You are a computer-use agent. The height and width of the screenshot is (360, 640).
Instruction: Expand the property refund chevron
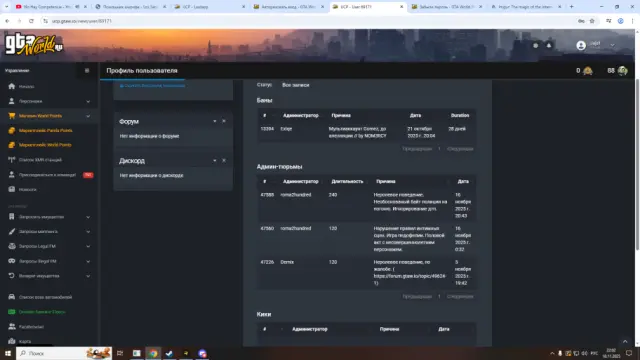[88, 276]
